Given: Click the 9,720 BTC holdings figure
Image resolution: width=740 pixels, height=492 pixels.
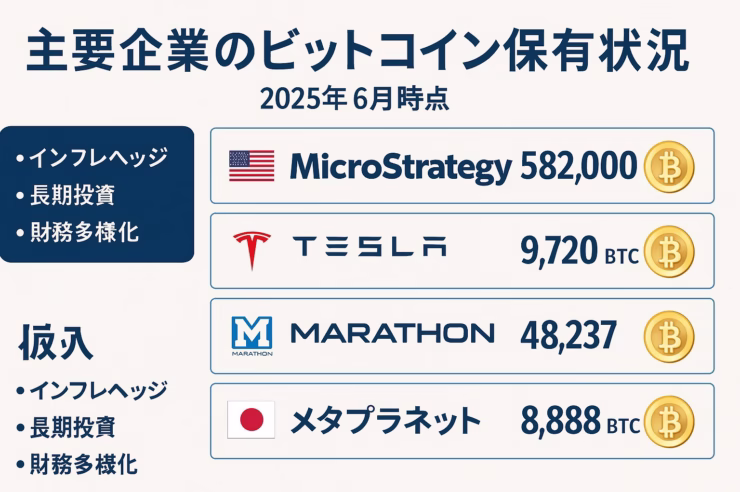Looking at the screenshot, I should pyautogui.click(x=580, y=252).
